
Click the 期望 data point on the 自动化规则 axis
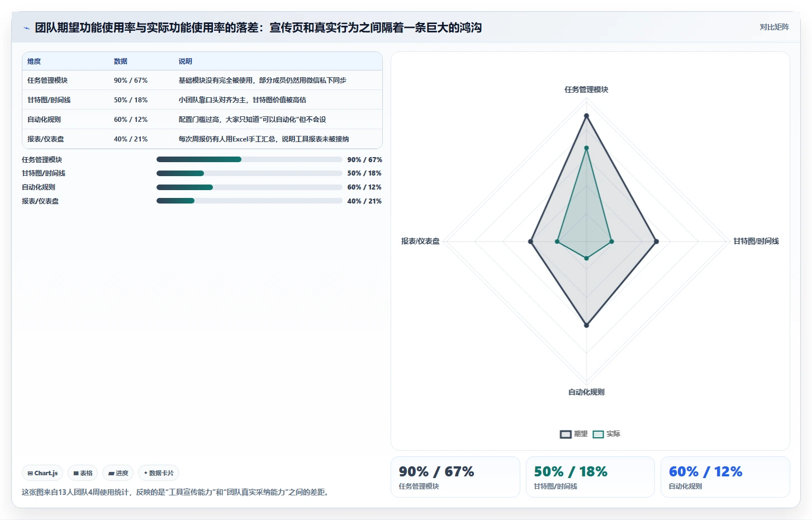[x=586, y=325]
